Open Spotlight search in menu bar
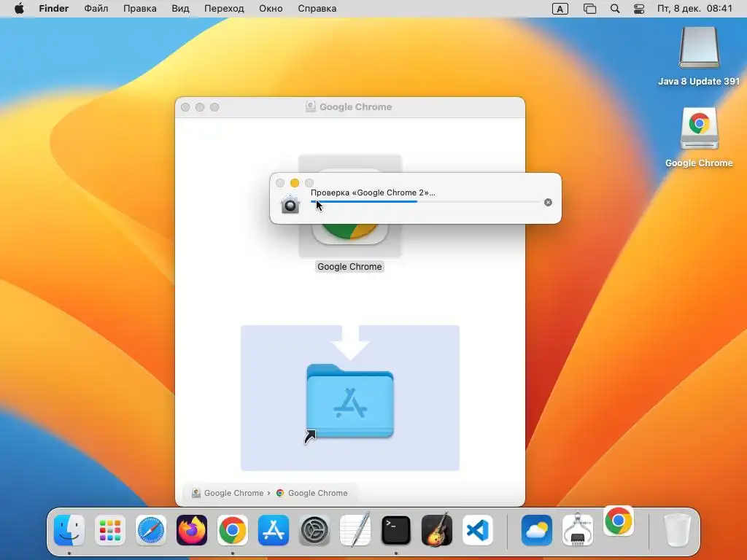This screenshot has width=747, height=560. pos(615,9)
